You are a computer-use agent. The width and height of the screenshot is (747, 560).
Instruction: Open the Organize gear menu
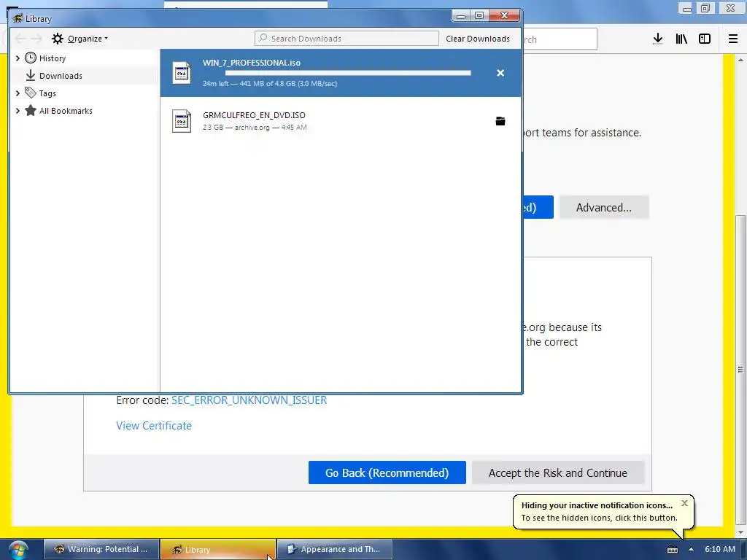tap(80, 39)
